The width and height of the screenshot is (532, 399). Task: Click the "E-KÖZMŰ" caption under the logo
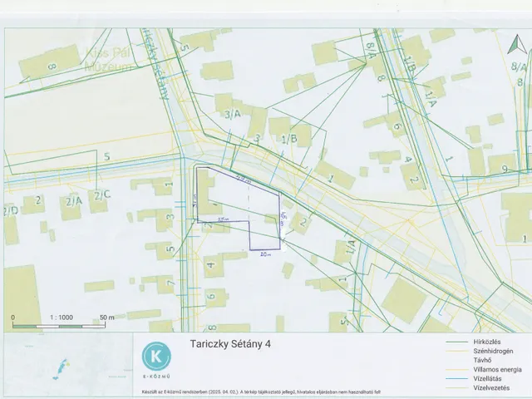pos(156,377)
